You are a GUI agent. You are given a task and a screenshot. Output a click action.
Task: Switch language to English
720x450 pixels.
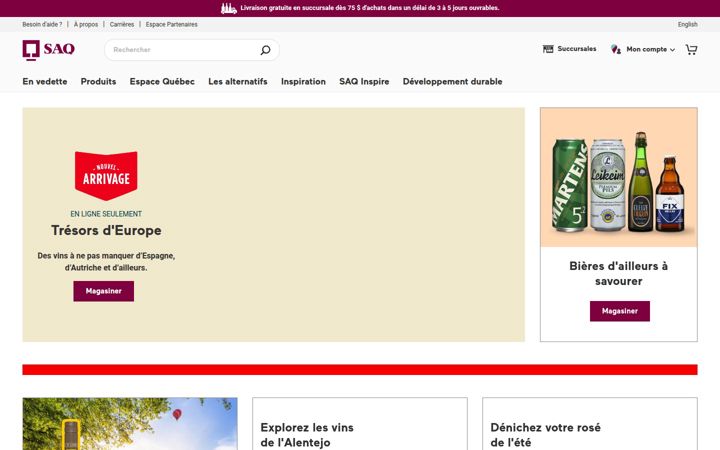(687, 24)
